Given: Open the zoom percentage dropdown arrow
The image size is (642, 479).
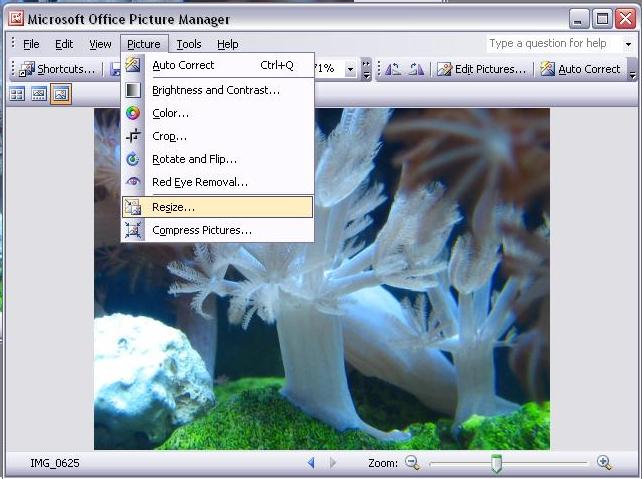Looking at the screenshot, I should pyautogui.click(x=350, y=69).
